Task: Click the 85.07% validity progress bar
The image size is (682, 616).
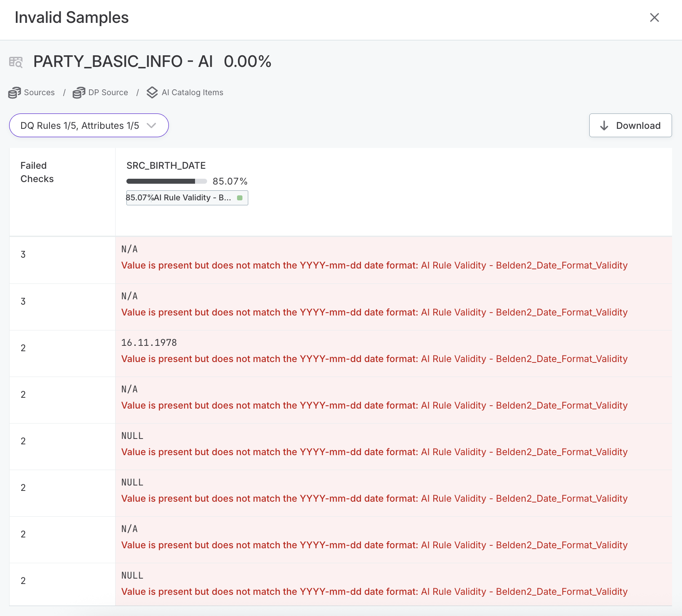Action: (166, 181)
